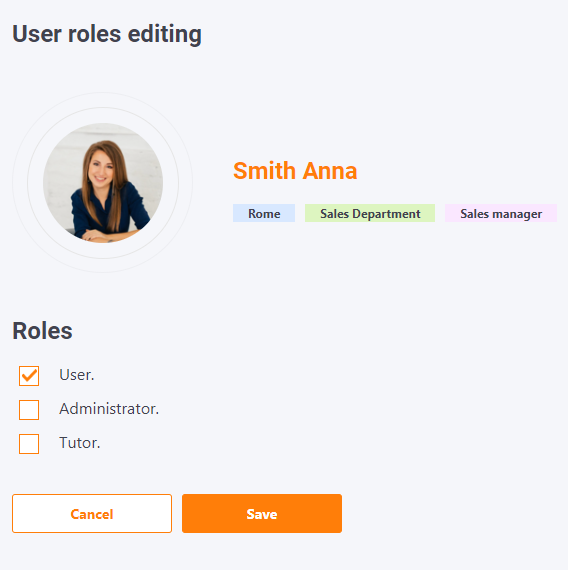Cancel editing user roles
568x570 pixels.
point(92,513)
